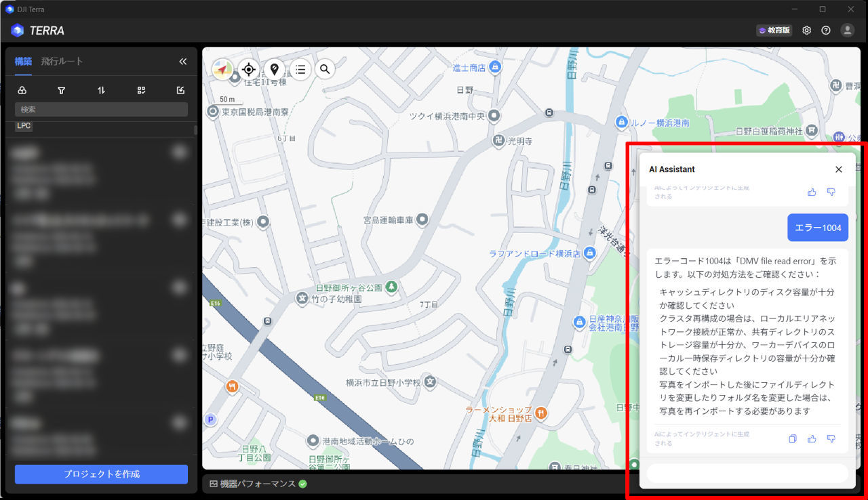Like the earlier reply above エラー1004
Screen dimensions: 868x500
[812, 192]
